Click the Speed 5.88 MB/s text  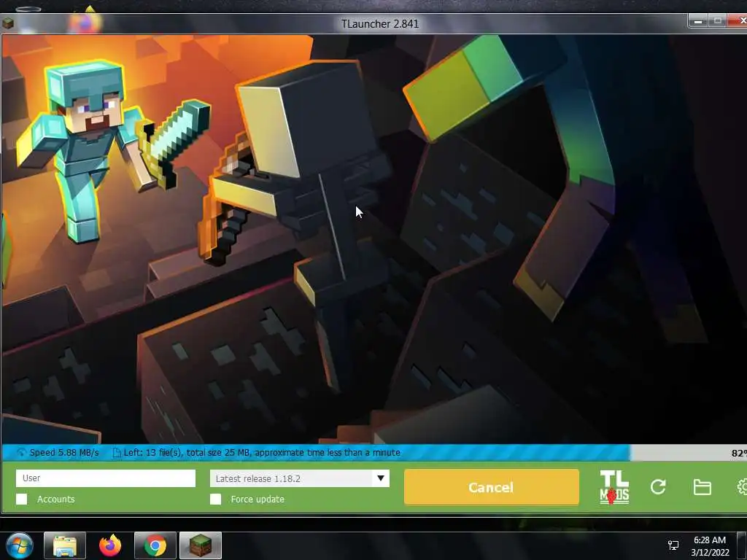(64, 453)
